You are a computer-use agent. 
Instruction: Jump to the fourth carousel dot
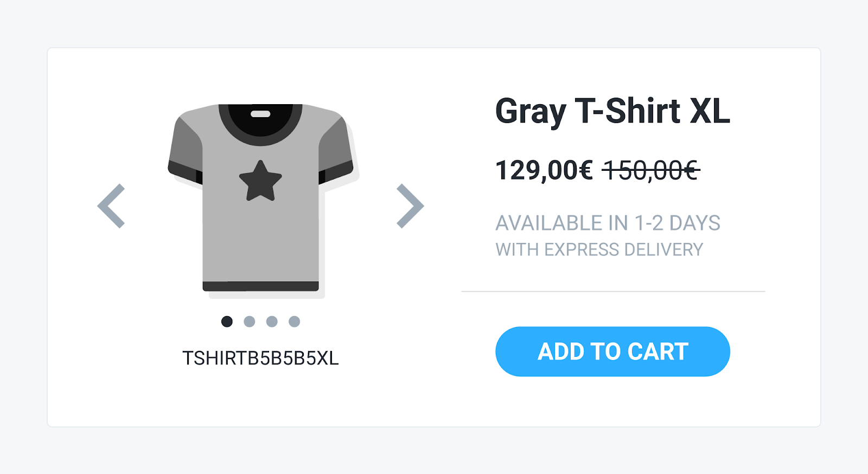click(294, 322)
